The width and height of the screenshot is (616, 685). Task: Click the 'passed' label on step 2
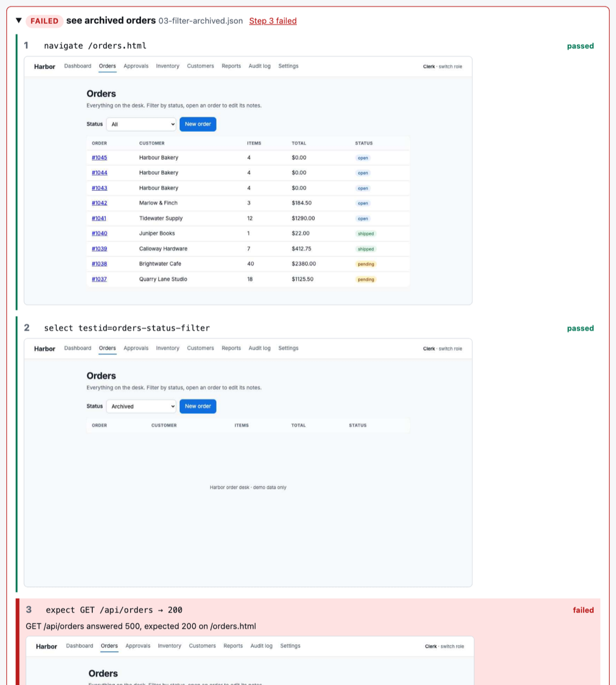pyautogui.click(x=580, y=328)
